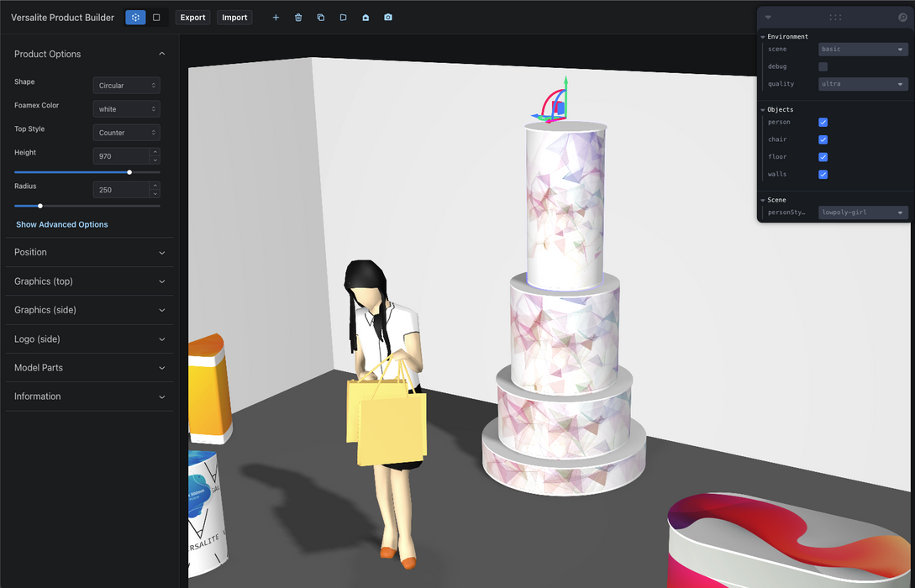Screen dimensions: 915x588
Task: Switch to the 3D cube view mode
Action: [x=135, y=18]
